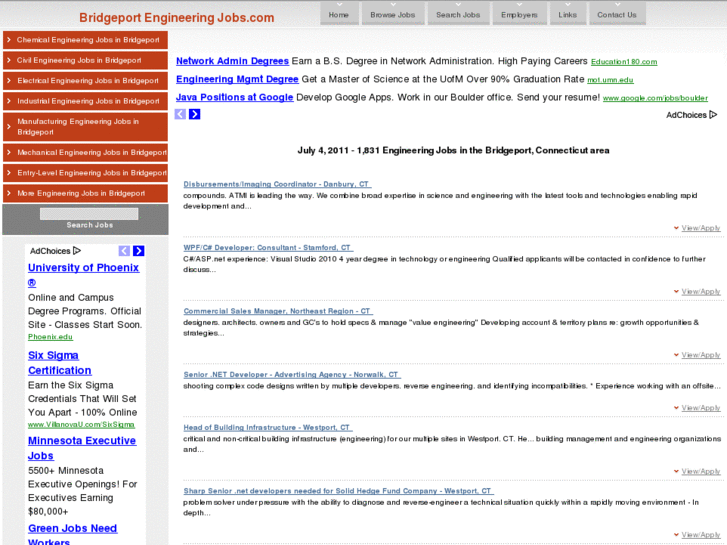
Task: Open Chemical Engineering Jobs in Bridgeport
Action: pos(85,40)
